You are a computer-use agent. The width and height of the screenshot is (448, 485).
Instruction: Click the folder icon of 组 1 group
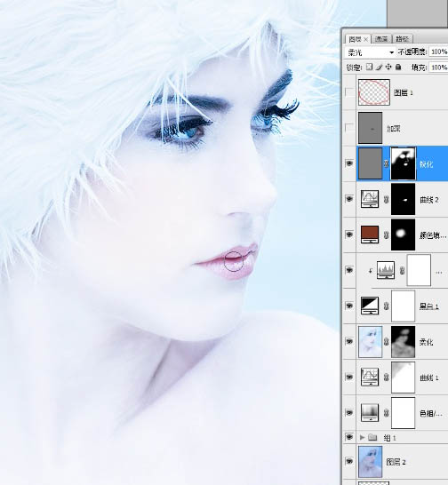pos(372,437)
